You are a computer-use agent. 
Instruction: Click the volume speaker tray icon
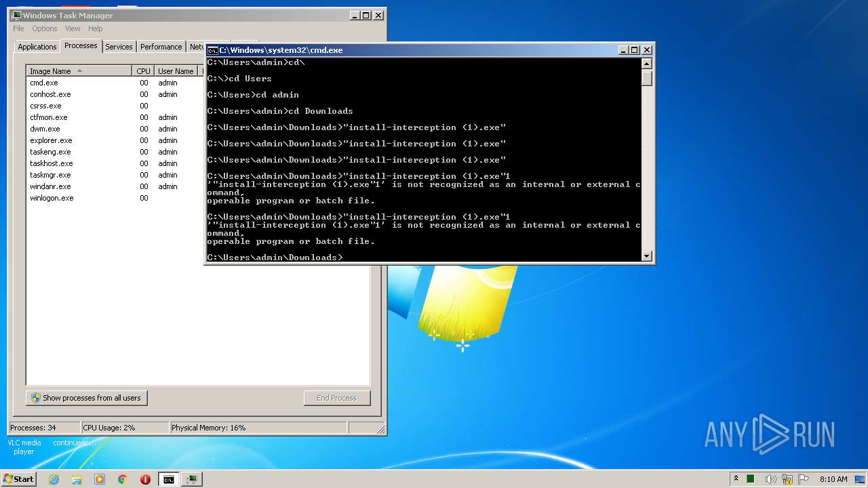point(771,479)
